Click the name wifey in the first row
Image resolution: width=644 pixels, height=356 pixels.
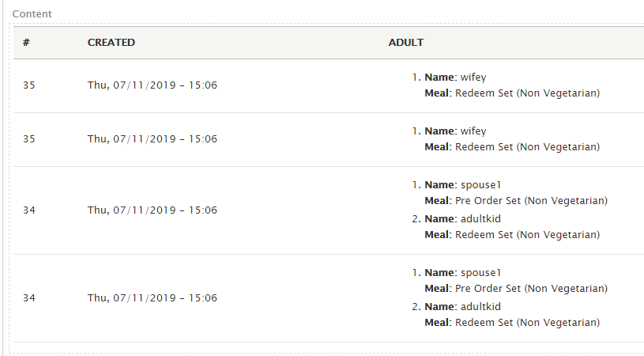(473, 78)
